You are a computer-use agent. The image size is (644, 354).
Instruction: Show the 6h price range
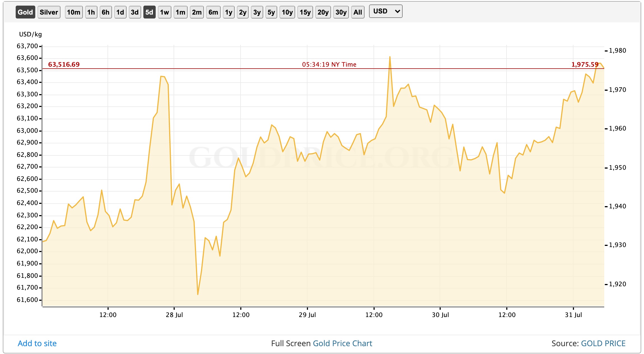pos(106,12)
